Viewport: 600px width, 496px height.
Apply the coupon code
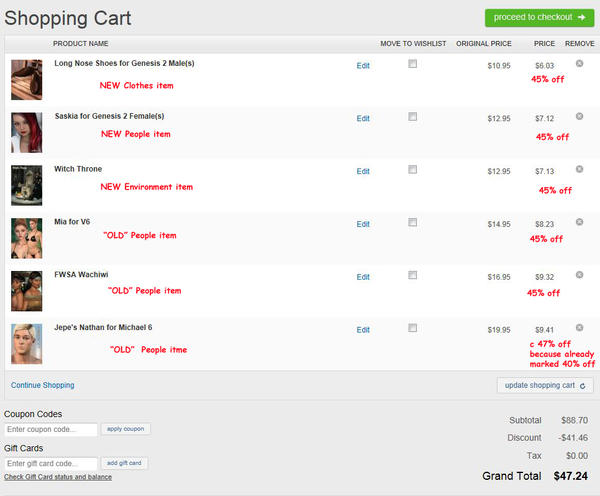point(125,429)
